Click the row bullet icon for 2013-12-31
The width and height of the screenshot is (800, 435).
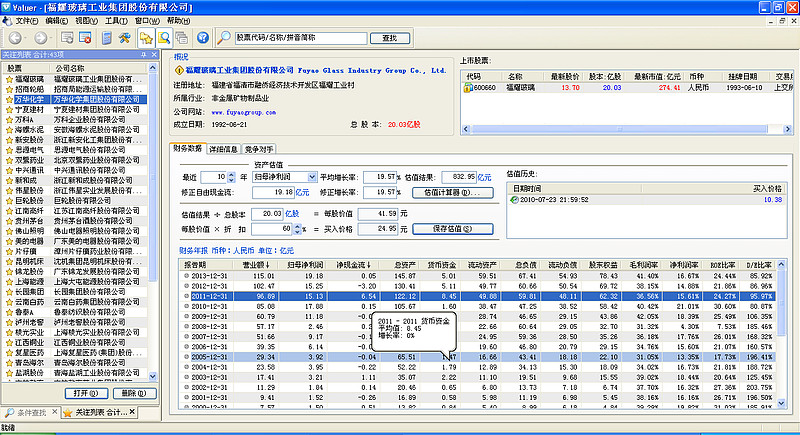coord(186,276)
